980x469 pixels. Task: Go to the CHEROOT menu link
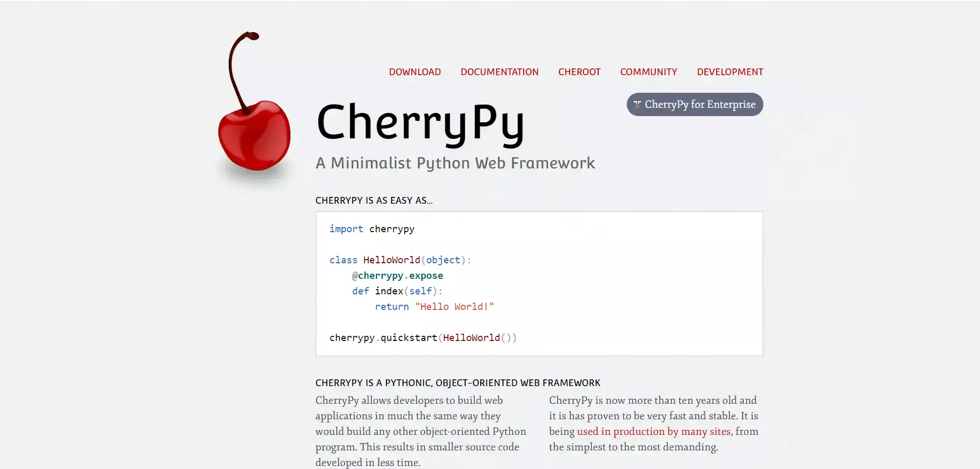[579, 72]
